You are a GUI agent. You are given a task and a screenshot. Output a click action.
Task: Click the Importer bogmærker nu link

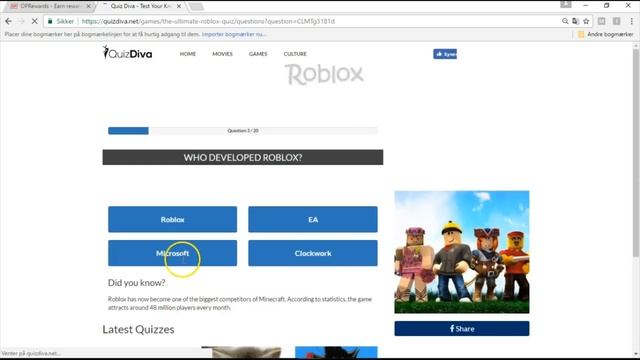[x=234, y=34]
